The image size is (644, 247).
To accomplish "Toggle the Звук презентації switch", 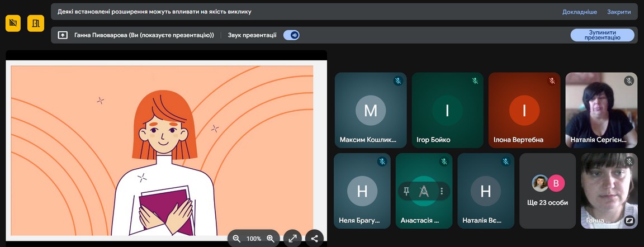I will tap(291, 35).
